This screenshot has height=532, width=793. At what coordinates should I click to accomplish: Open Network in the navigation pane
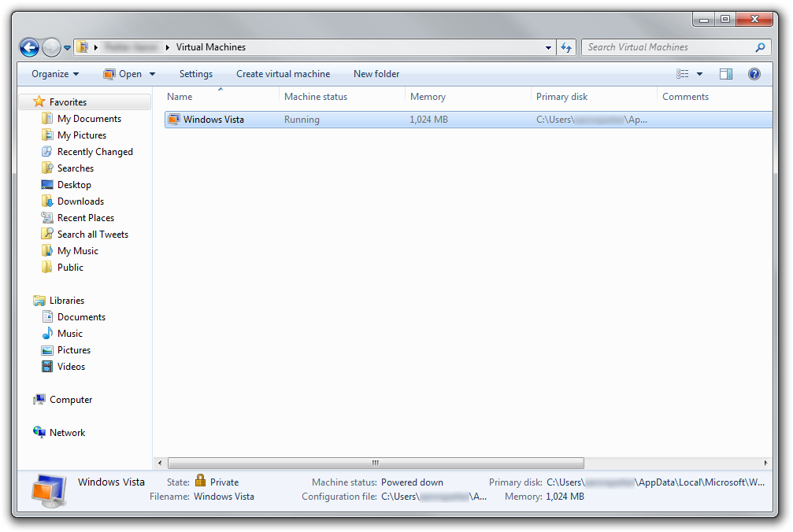[x=67, y=433]
